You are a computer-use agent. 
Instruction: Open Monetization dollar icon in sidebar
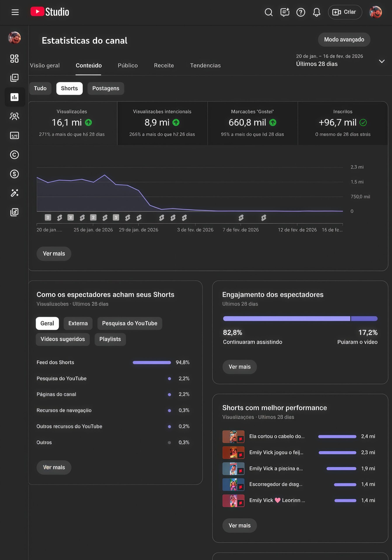[x=14, y=174]
